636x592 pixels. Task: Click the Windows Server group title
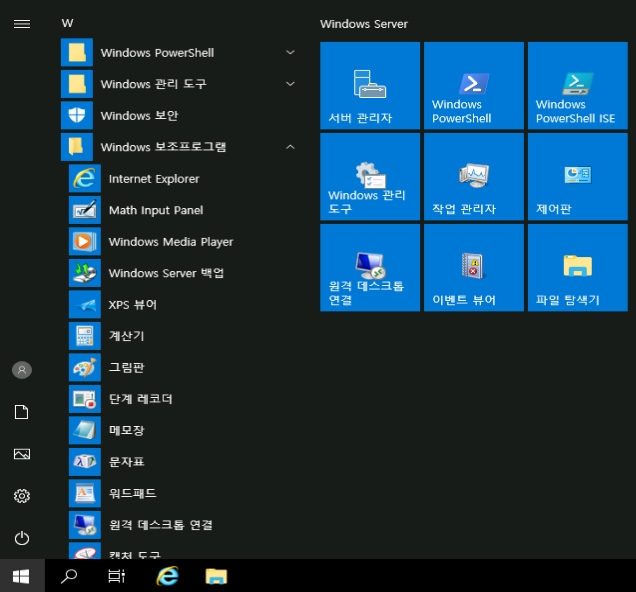364,24
